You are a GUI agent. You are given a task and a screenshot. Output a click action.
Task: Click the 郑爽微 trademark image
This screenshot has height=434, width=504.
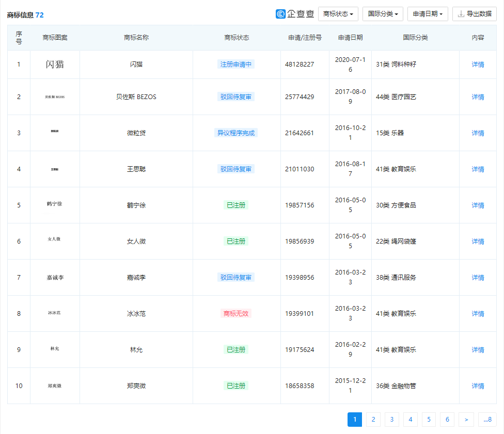coord(54,386)
